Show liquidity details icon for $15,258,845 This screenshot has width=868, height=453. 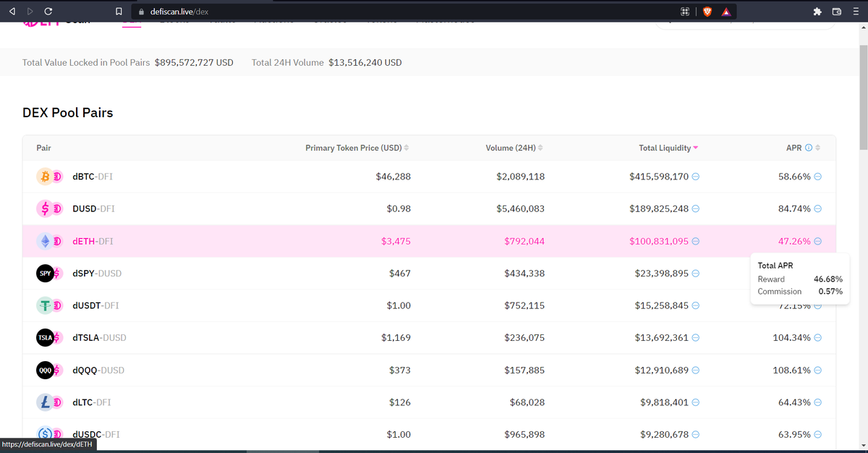coord(696,305)
